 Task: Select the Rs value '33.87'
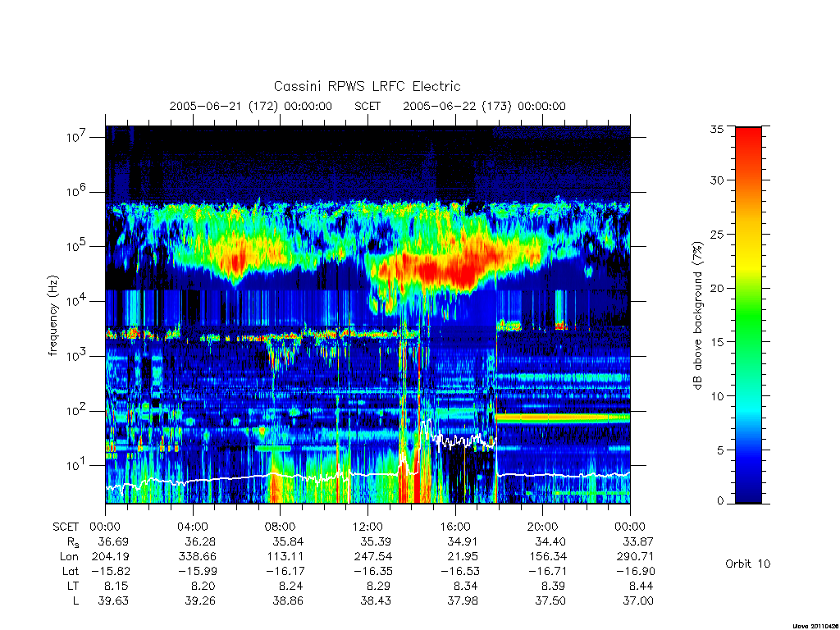point(638,541)
